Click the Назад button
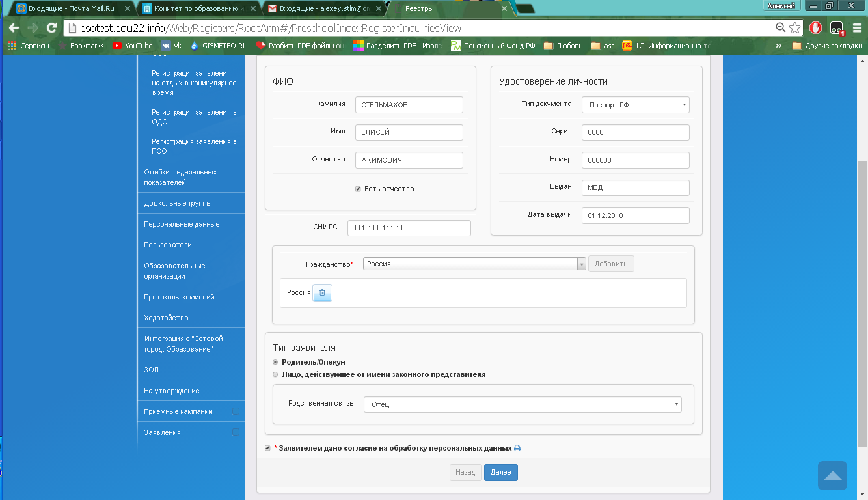Screen dimensions: 868x500 point(466,473)
